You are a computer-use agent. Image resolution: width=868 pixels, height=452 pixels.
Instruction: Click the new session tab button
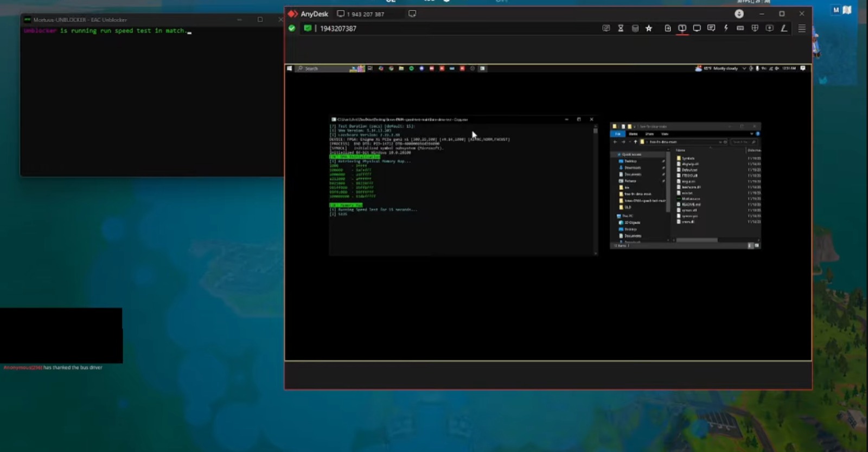click(412, 14)
